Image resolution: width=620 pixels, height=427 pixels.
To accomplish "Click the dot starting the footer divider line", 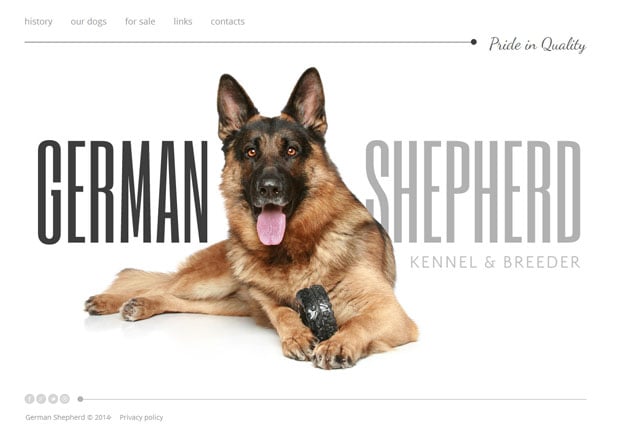I will (80, 399).
